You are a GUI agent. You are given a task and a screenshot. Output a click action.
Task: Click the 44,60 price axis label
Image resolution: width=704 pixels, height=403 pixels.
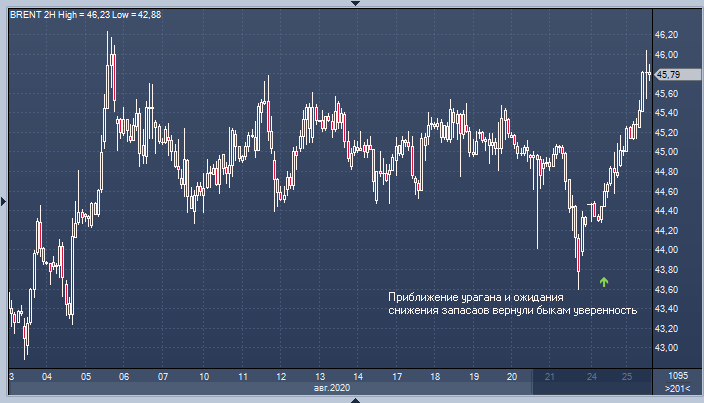666,191
